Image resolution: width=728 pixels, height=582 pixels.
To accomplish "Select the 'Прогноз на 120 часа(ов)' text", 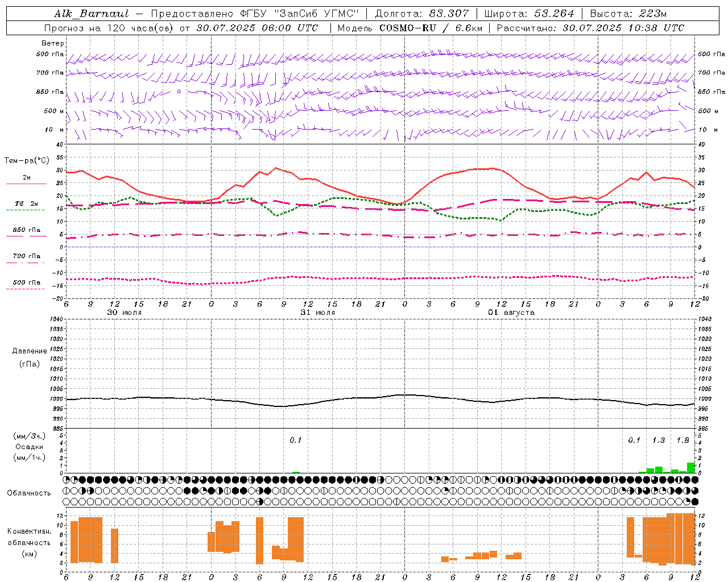I will (x=109, y=28).
